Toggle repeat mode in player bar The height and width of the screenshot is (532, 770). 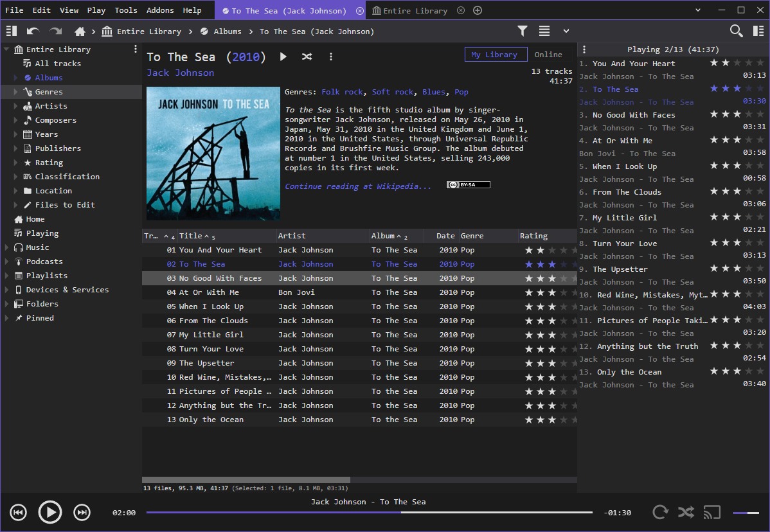point(661,512)
